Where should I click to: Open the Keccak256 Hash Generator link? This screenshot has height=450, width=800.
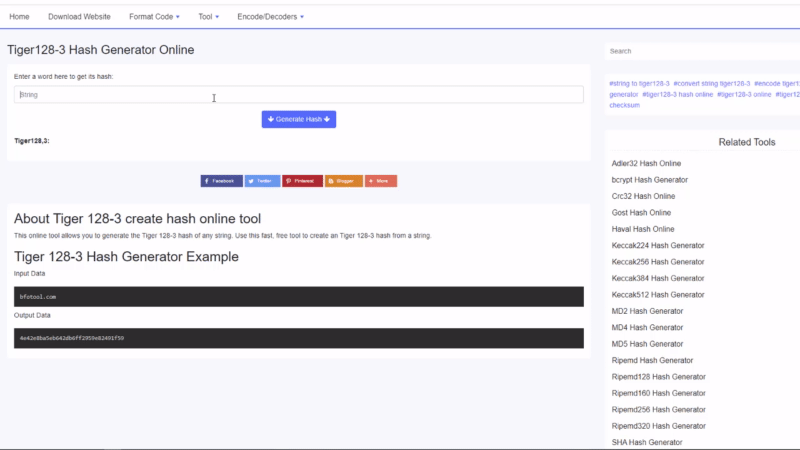click(x=658, y=262)
